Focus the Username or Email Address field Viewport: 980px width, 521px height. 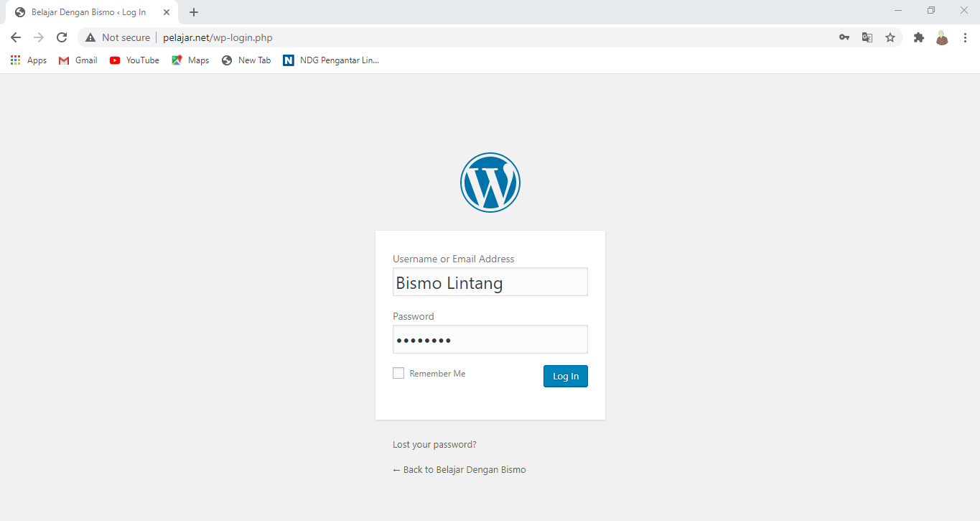pyautogui.click(x=490, y=282)
